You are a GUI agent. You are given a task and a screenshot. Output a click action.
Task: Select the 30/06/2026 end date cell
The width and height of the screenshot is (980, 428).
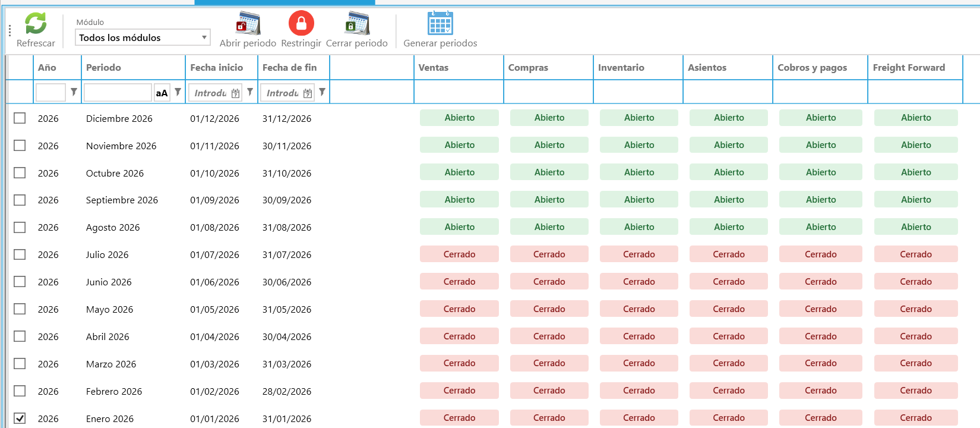[287, 282]
